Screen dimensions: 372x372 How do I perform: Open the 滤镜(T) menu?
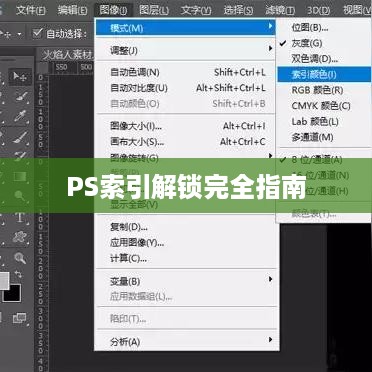[280, 10]
